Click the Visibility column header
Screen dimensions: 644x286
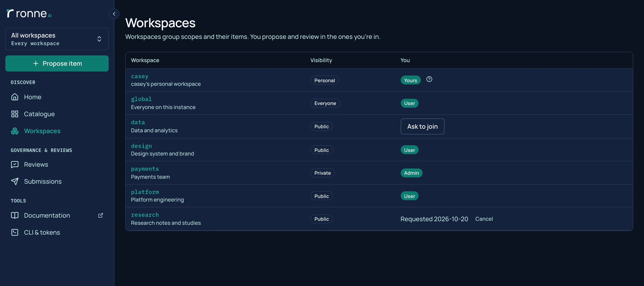pos(321,60)
